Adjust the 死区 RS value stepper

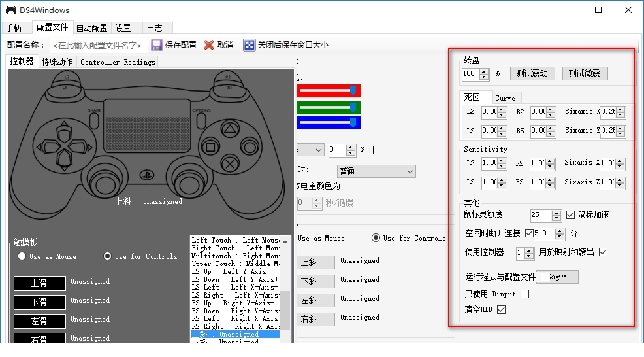pos(551,131)
